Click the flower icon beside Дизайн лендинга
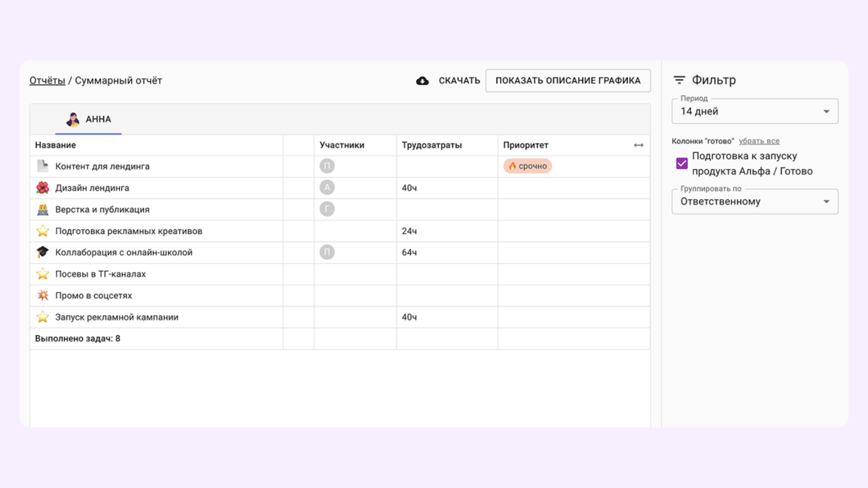This screenshot has height=488, width=868. 43,188
